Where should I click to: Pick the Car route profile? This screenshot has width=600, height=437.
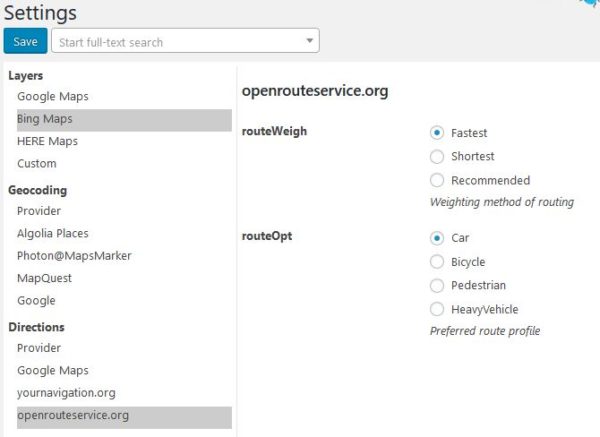tap(437, 238)
